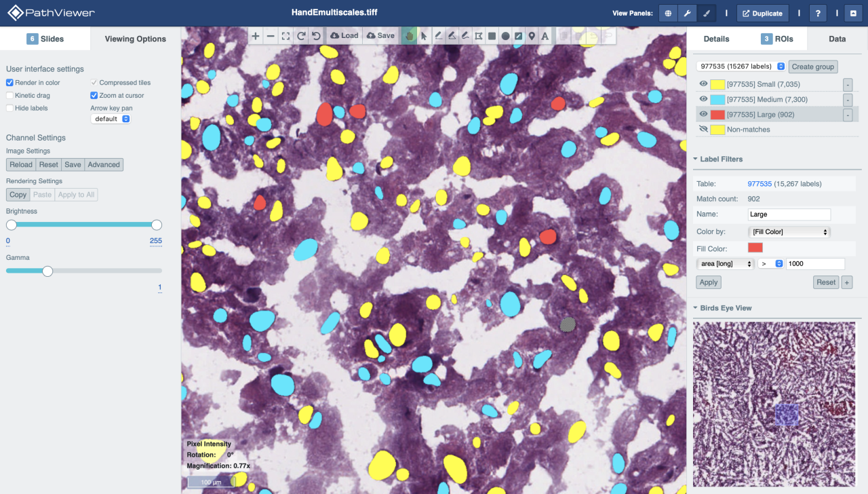Enable Hide labels checkbox
868x494 pixels.
(x=9, y=108)
